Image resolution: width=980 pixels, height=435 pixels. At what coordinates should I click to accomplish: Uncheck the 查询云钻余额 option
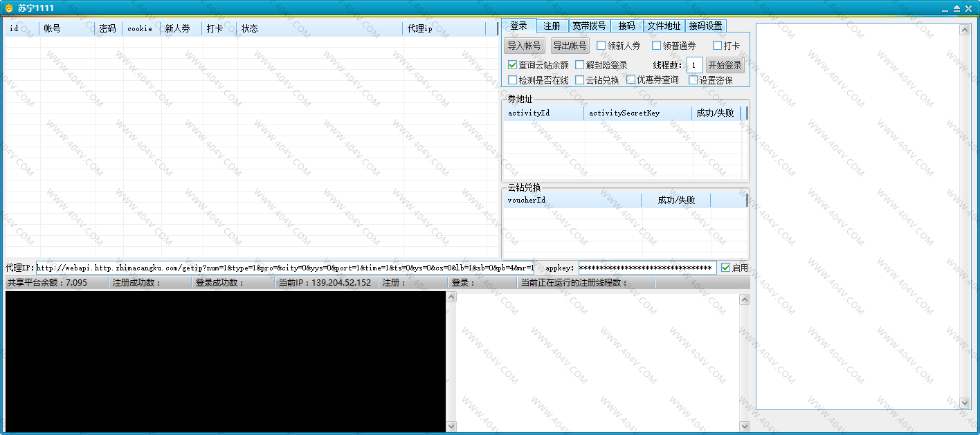pyautogui.click(x=513, y=65)
